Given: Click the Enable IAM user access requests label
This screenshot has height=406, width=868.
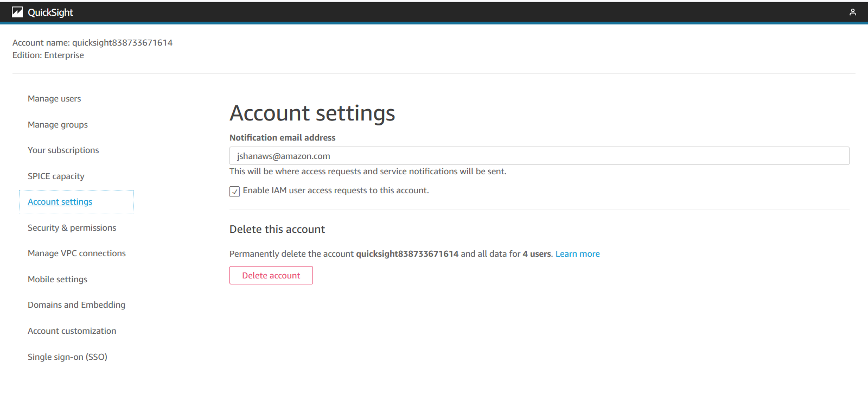Looking at the screenshot, I should (336, 191).
